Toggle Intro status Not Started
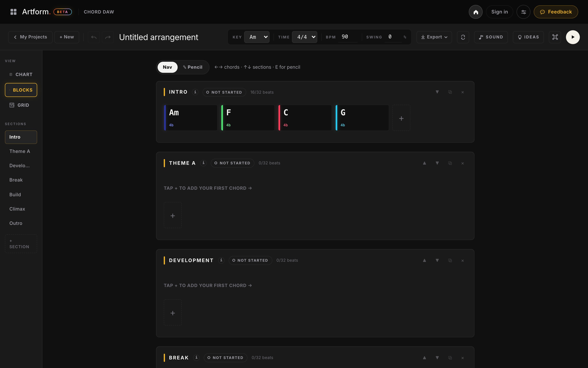The image size is (588, 368). coord(224,92)
